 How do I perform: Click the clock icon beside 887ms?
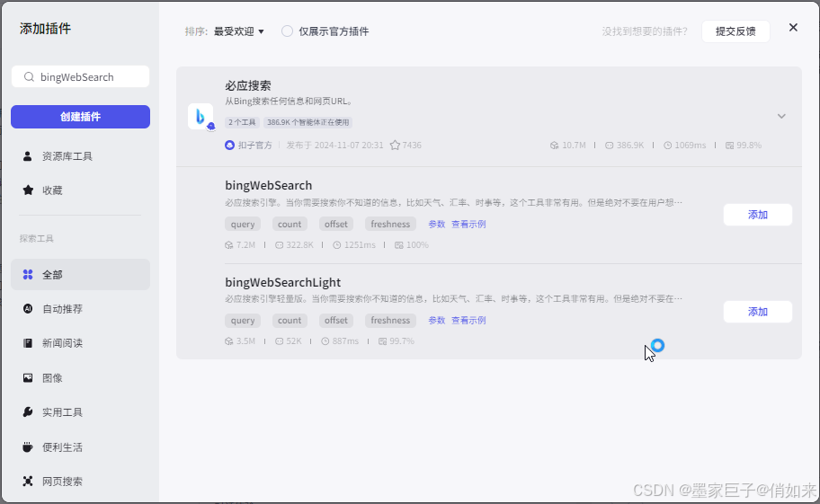point(325,341)
